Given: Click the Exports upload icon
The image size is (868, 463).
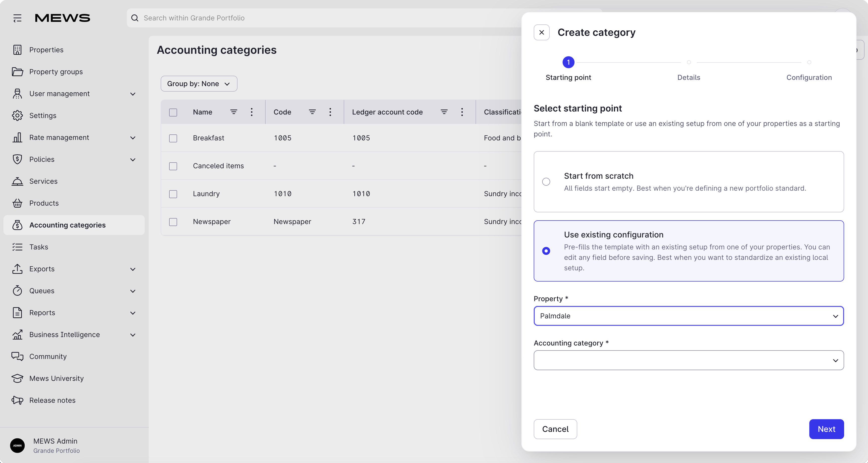Looking at the screenshot, I should pos(17,269).
